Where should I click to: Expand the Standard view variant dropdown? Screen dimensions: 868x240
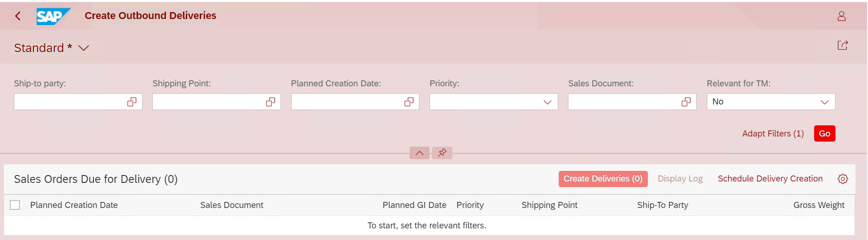[x=84, y=48]
